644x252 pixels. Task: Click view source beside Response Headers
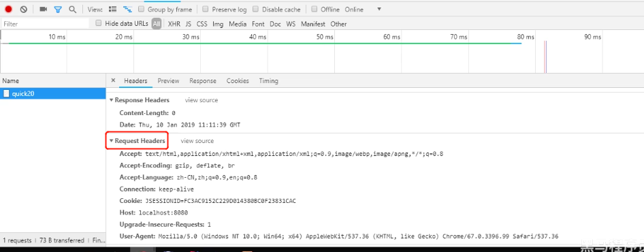pos(202,100)
